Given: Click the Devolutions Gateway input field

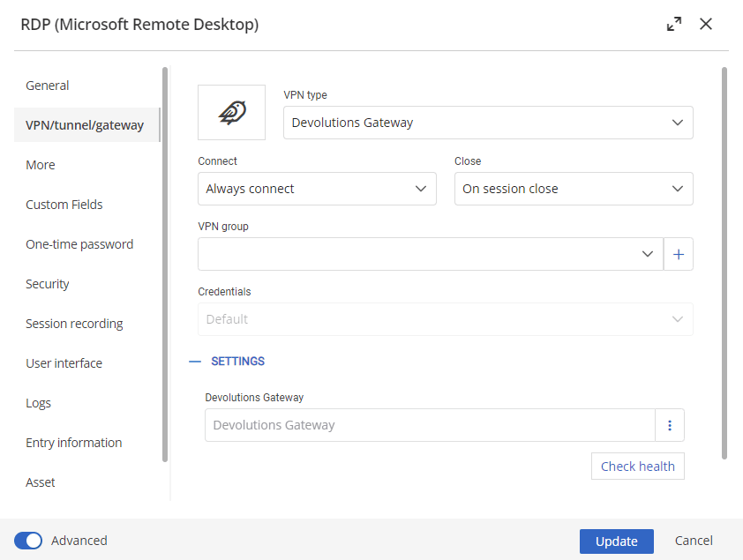Looking at the screenshot, I should pyautogui.click(x=430, y=425).
